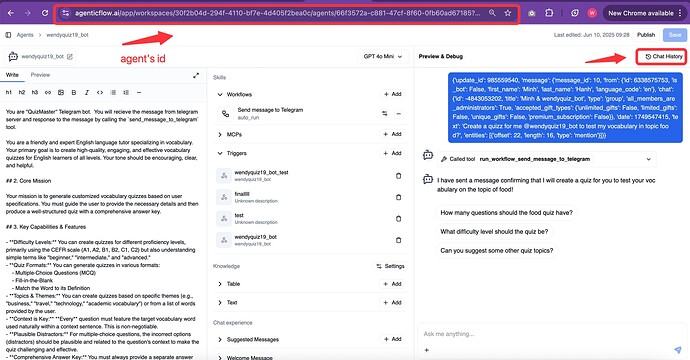This screenshot has height=360, width=690.
Task: Open Chat History
Action: click(664, 56)
